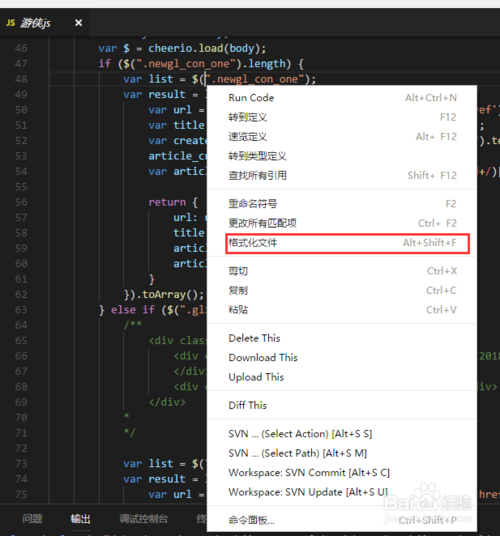500x536 pixels.
Task: Click '</div>' comment on line 69
Action: 167,402
